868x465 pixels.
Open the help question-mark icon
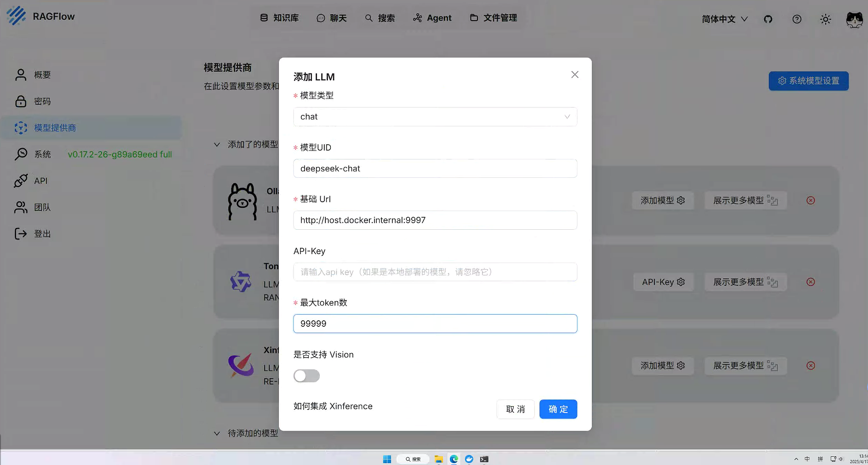[797, 19]
